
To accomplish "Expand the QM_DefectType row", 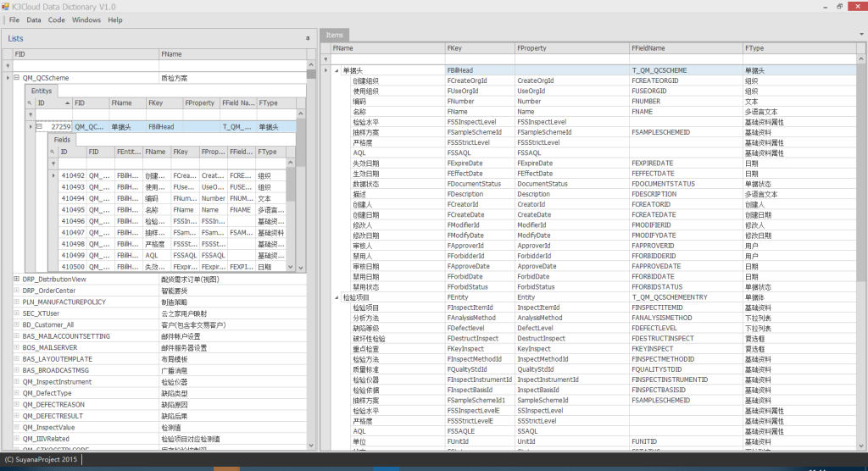I will pos(16,393).
